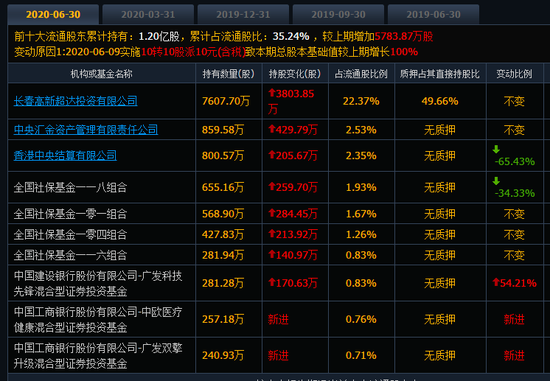Select the 859.58万 holding value
The width and height of the screenshot is (550, 381).
pos(223,130)
